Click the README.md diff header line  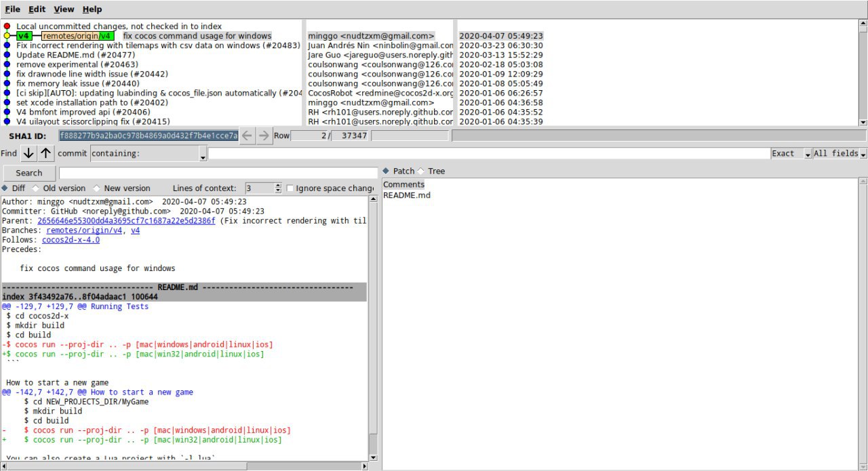(184, 287)
